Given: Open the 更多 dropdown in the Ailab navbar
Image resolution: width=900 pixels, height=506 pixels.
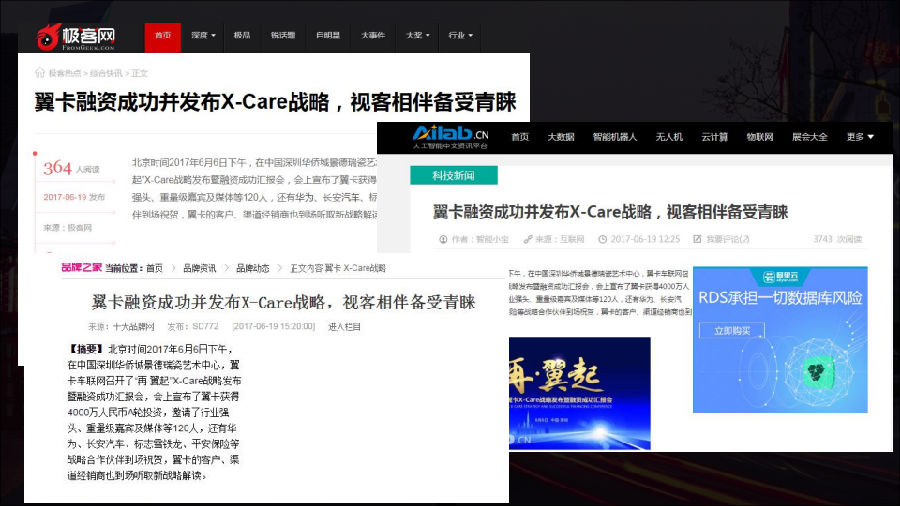Looking at the screenshot, I should 860,137.
